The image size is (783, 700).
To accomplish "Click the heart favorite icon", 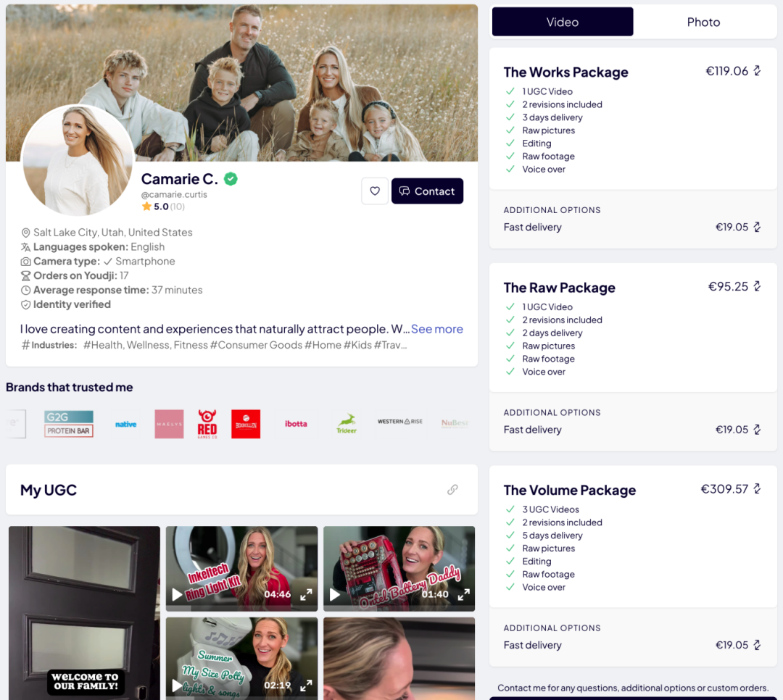I will tap(375, 191).
